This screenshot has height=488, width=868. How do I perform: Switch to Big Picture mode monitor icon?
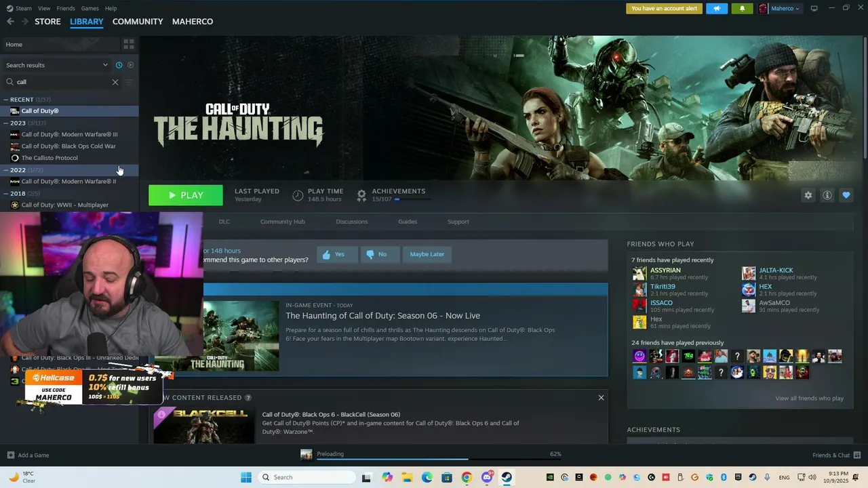pyautogui.click(x=814, y=8)
